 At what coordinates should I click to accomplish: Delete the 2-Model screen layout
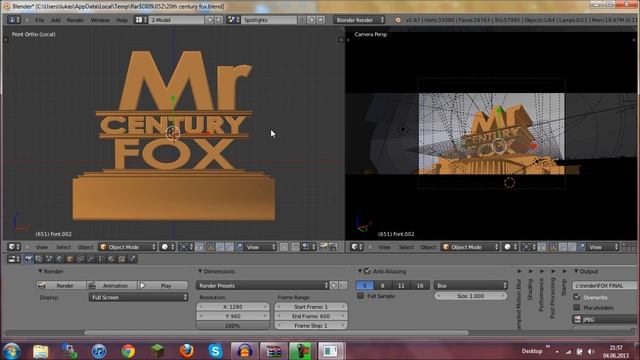click(x=218, y=20)
